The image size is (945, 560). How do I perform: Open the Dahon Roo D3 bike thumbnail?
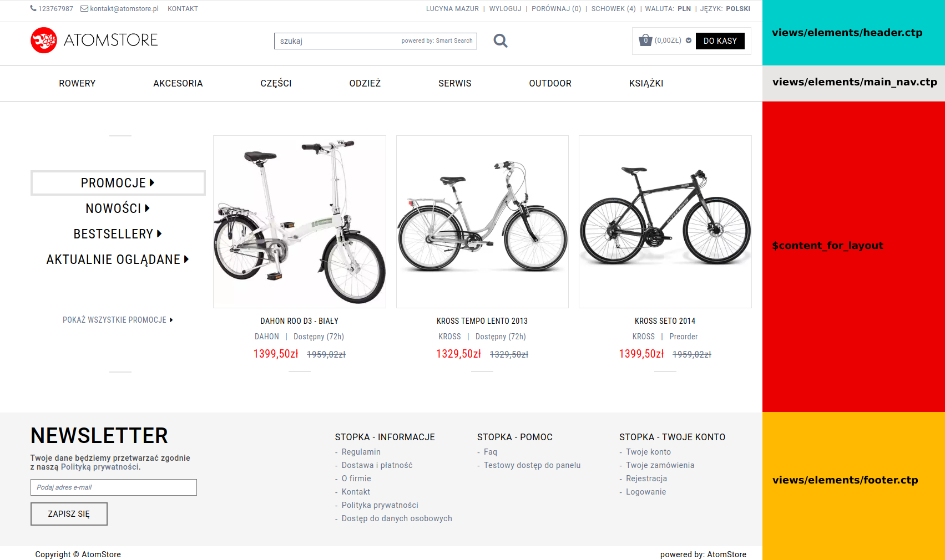pyautogui.click(x=300, y=222)
